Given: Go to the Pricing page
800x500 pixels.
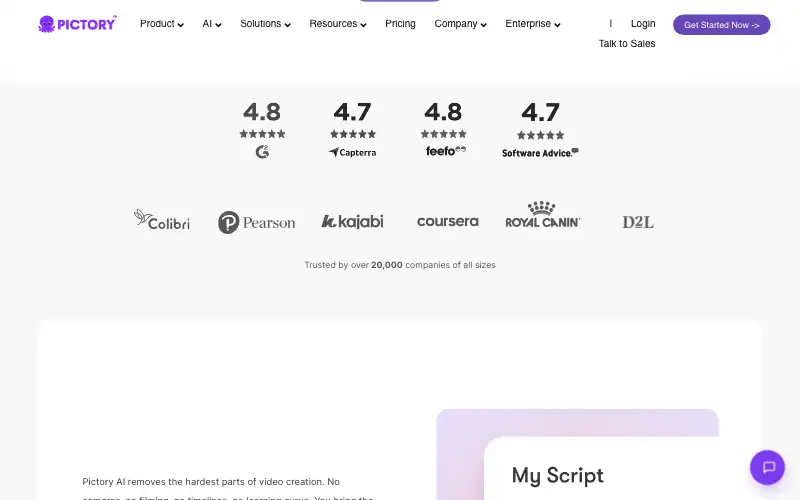Looking at the screenshot, I should (x=400, y=24).
